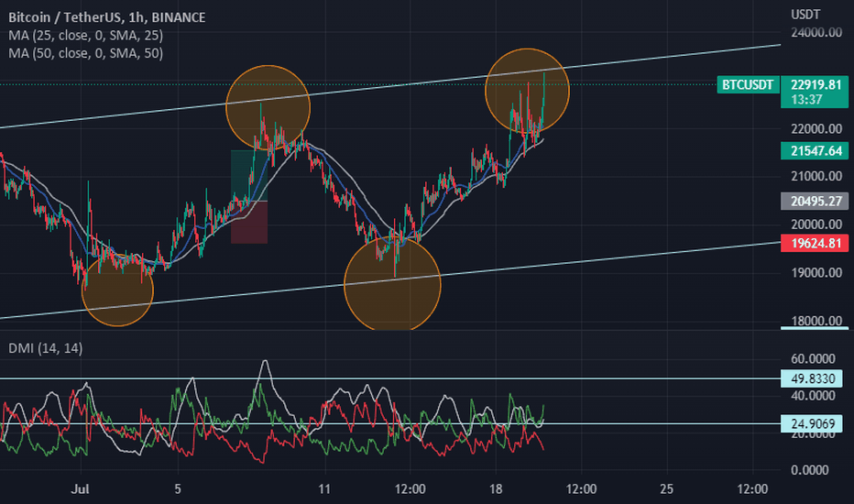This screenshot has height=504, width=854.
Task: Click the 24000.00 price axis level
Action: [816, 33]
